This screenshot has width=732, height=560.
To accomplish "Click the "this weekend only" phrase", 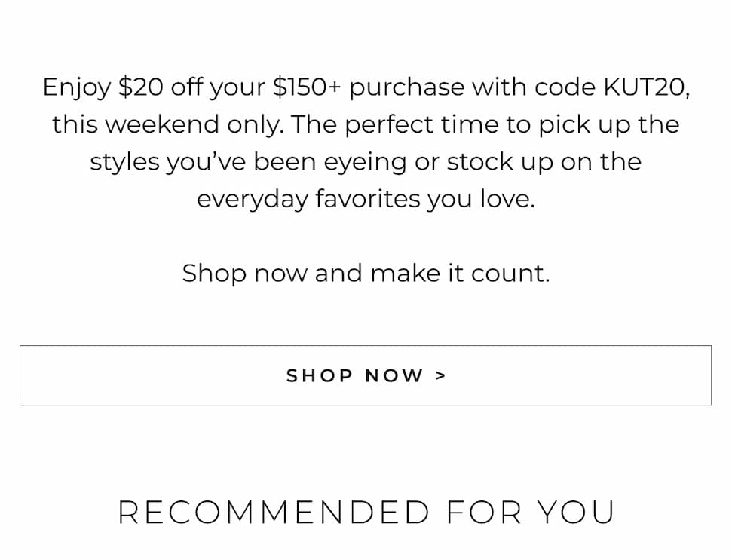I will coord(167,124).
